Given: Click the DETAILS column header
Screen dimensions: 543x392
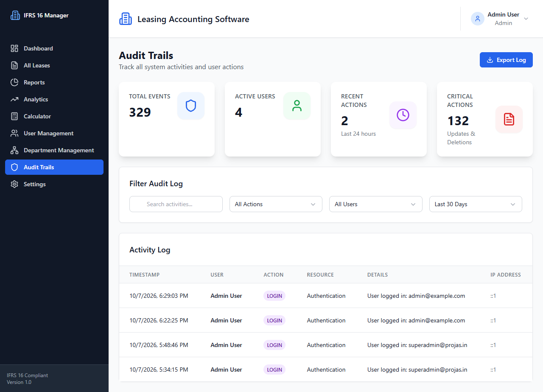Looking at the screenshot, I should pos(378,275).
